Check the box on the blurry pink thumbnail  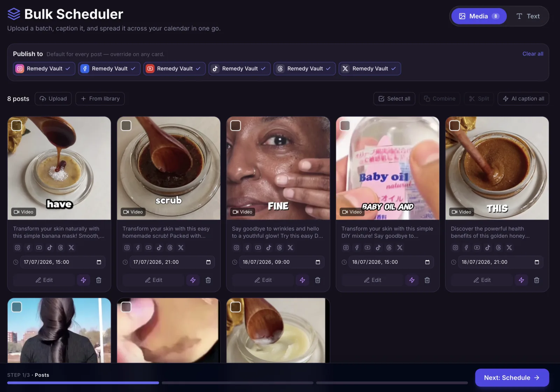[126, 307]
